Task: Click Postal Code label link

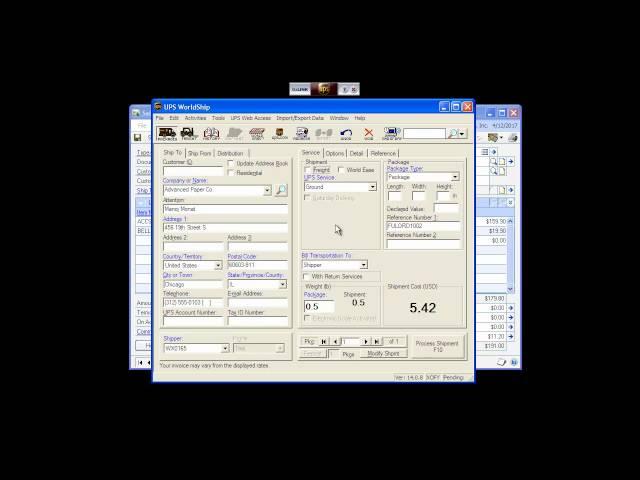Action: pyautogui.click(x=242, y=256)
